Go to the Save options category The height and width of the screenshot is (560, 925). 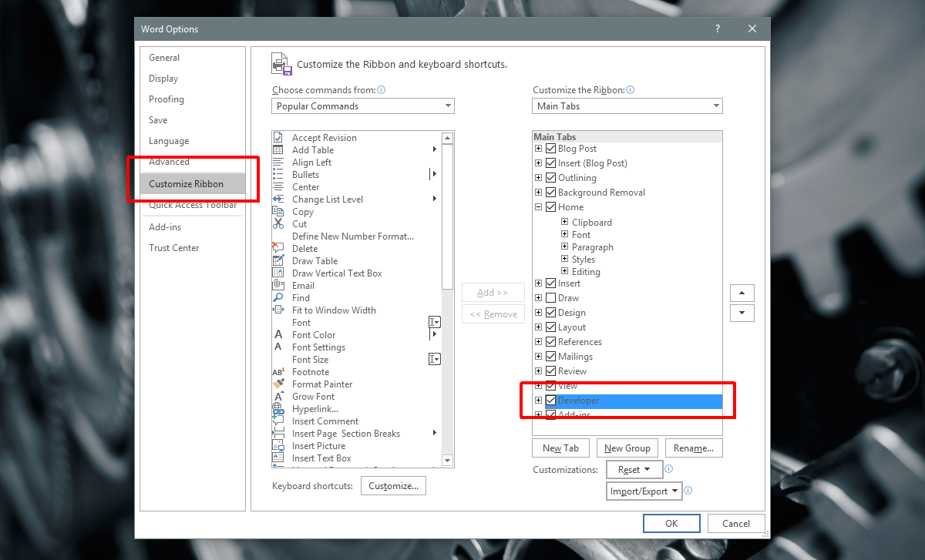point(158,120)
